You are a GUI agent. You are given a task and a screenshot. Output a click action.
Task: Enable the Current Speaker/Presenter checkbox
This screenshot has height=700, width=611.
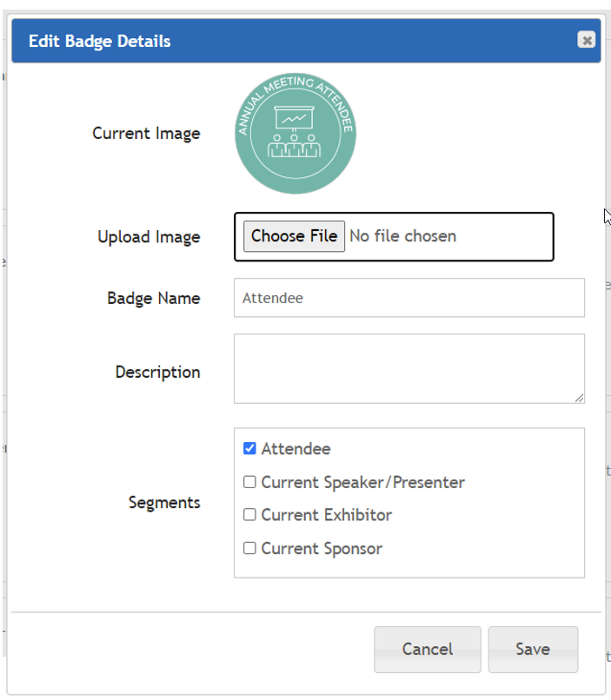pos(249,482)
